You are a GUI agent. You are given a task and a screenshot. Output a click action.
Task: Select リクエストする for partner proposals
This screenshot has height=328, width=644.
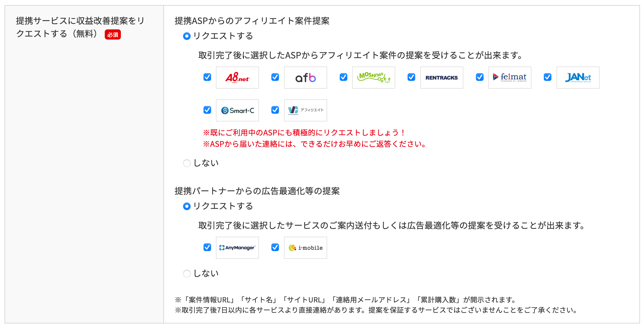tap(187, 207)
